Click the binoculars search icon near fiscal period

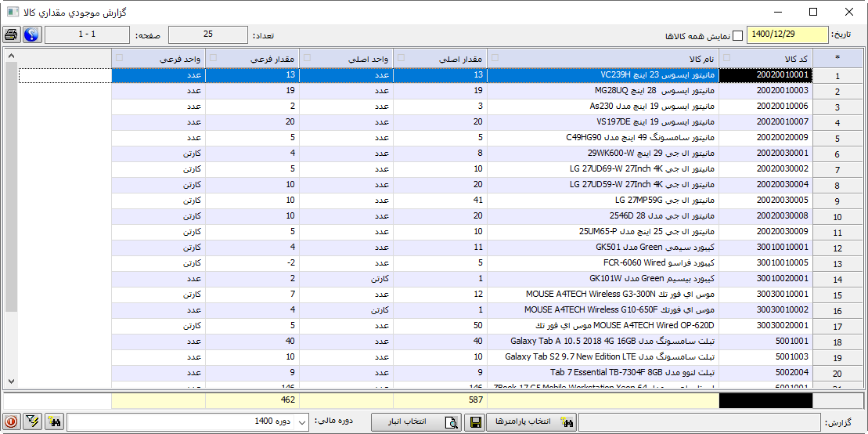coord(55,421)
